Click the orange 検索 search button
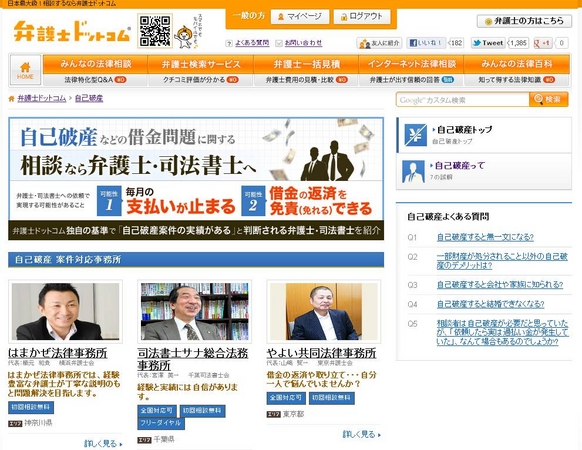 pyautogui.click(x=549, y=100)
